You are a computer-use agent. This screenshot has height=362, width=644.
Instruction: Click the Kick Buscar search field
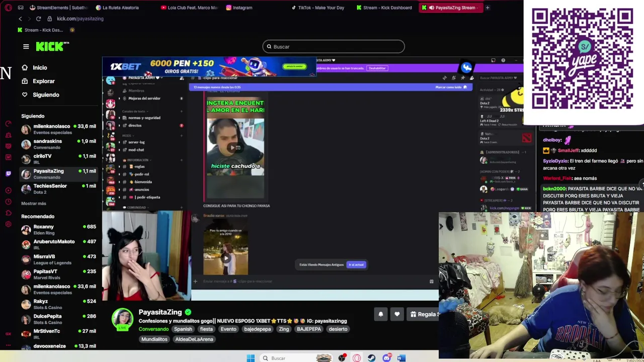[333, 47]
